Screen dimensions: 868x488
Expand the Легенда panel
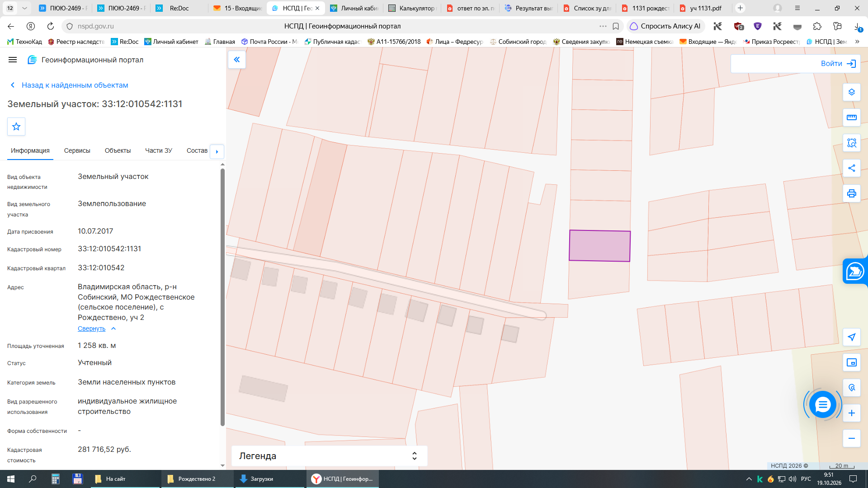[x=329, y=456]
